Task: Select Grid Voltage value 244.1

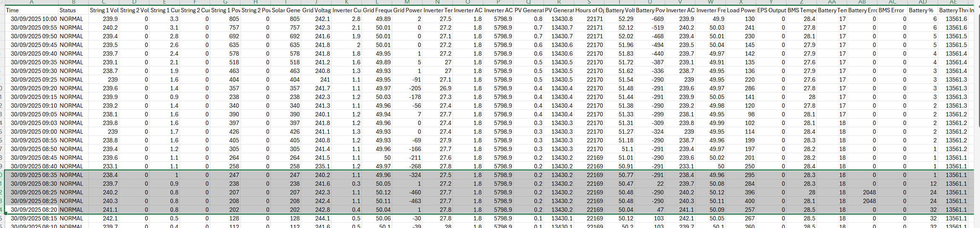Action: [x=316, y=219]
